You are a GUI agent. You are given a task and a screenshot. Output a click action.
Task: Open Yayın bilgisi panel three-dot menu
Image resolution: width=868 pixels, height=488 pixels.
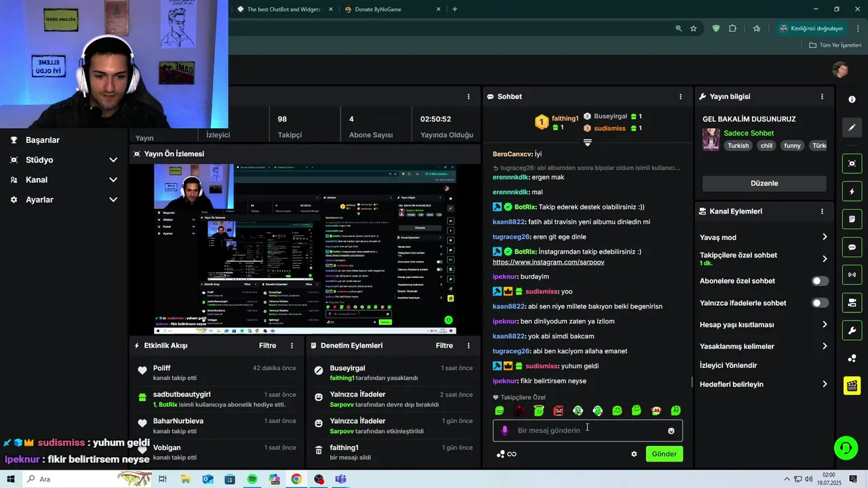(823, 97)
